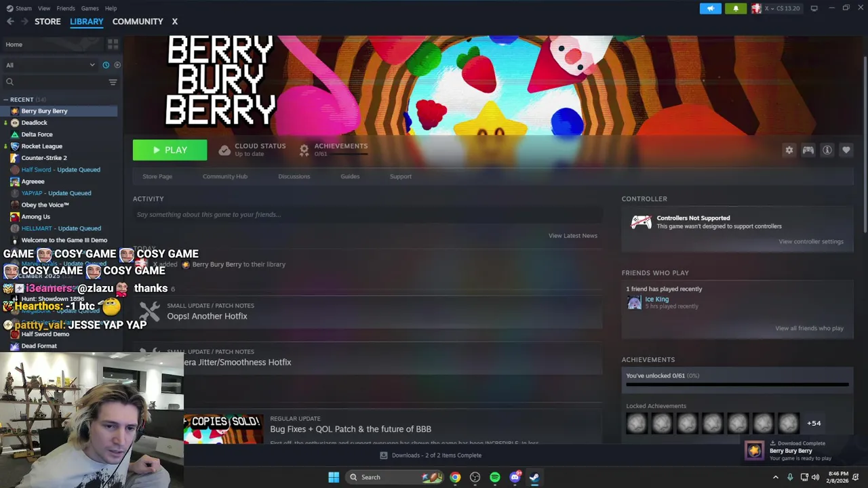This screenshot has height=488, width=868.
Task: Toggle the recent activity clock filter
Action: [106, 65]
